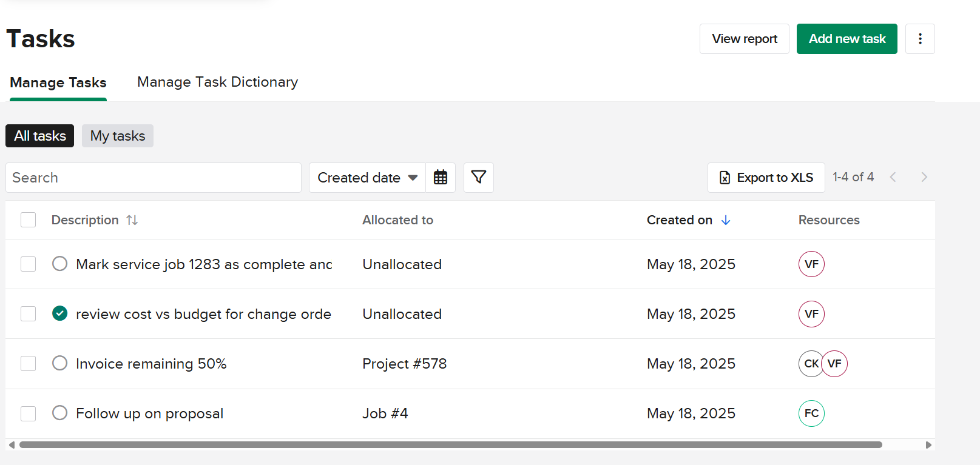The width and height of the screenshot is (980, 465).
Task: Click the FC resource avatar
Action: point(811,413)
